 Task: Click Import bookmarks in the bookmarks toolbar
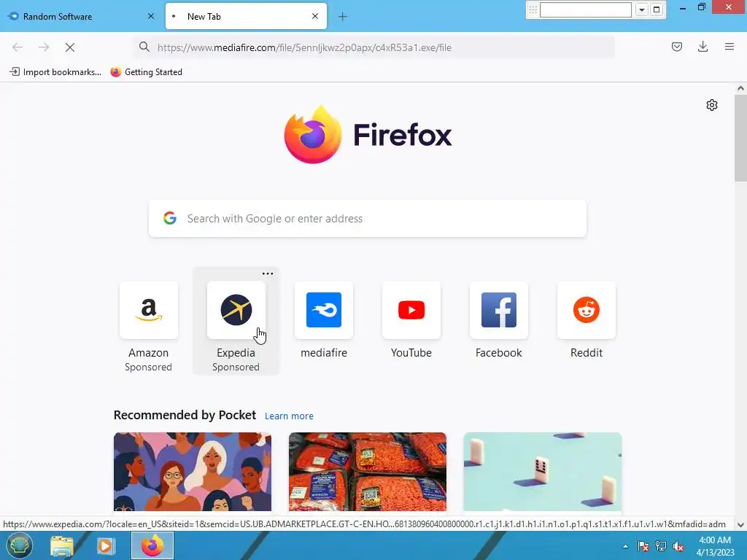click(55, 72)
